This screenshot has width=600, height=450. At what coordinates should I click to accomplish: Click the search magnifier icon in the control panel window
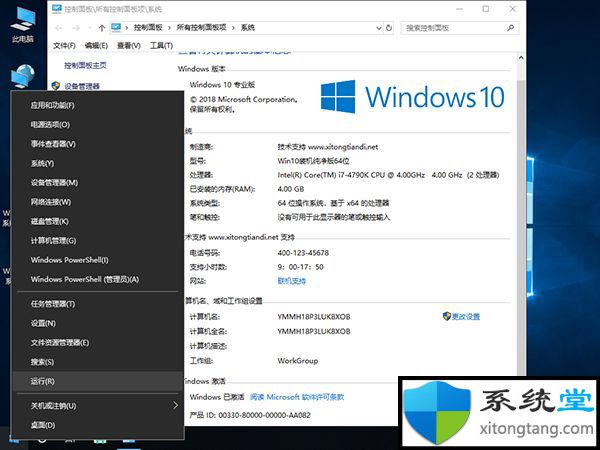click(510, 28)
